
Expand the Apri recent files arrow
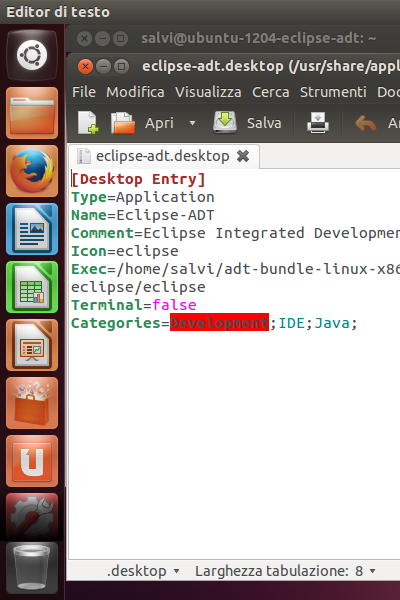193,123
